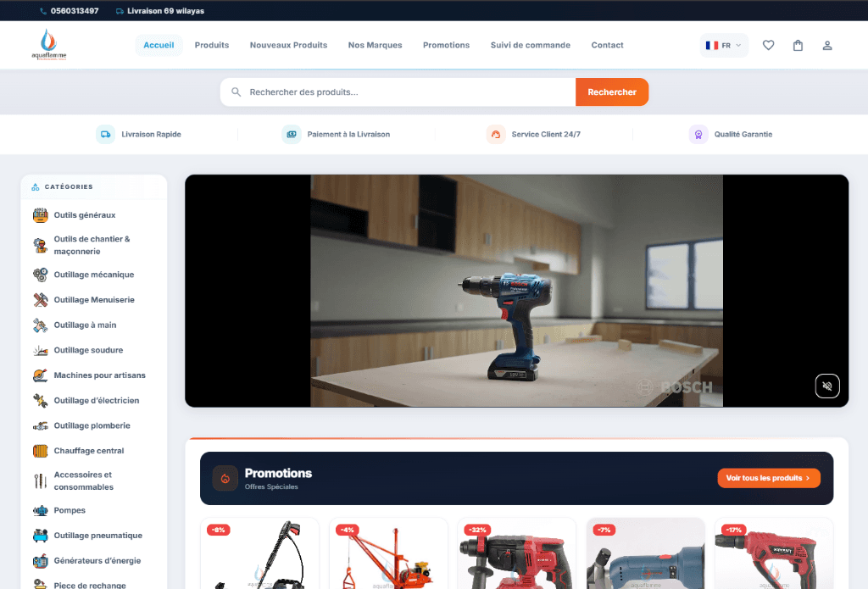This screenshot has width=868, height=589.
Task: Open the user account icon
Action: pyautogui.click(x=827, y=46)
